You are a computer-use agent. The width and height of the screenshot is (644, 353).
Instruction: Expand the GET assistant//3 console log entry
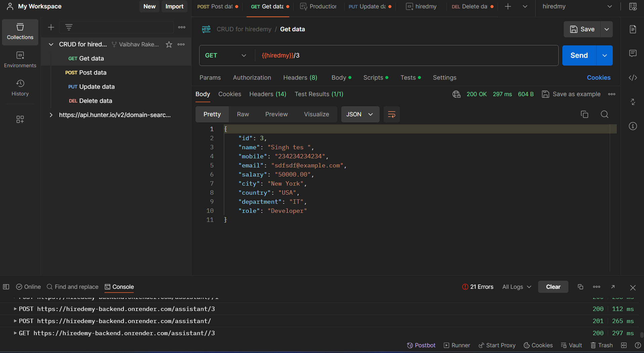15,333
